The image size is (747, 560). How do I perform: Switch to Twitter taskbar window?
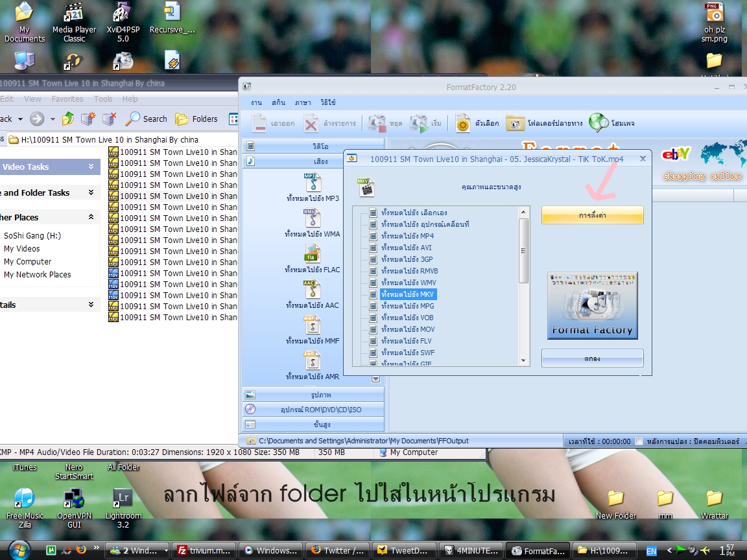[x=337, y=550]
